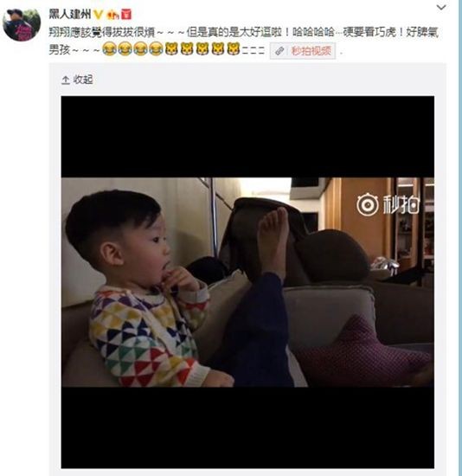Click the last crying-laughing emoji
Screen dimensions: 462x476
point(156,48)
